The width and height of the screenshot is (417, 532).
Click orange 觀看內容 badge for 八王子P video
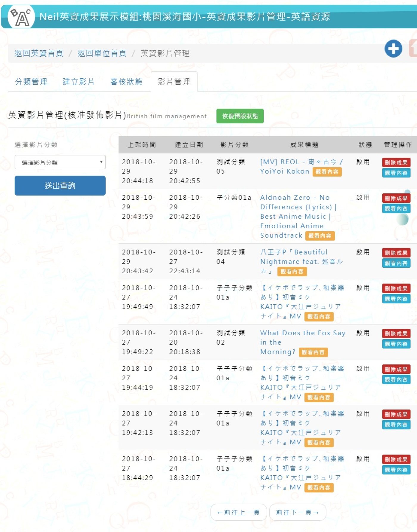[292, 272]
